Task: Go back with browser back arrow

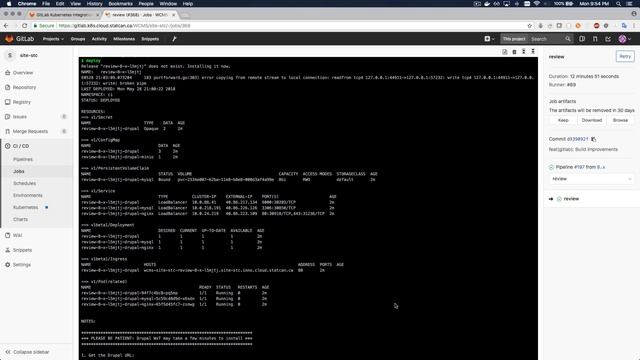Action: [6, 26]
